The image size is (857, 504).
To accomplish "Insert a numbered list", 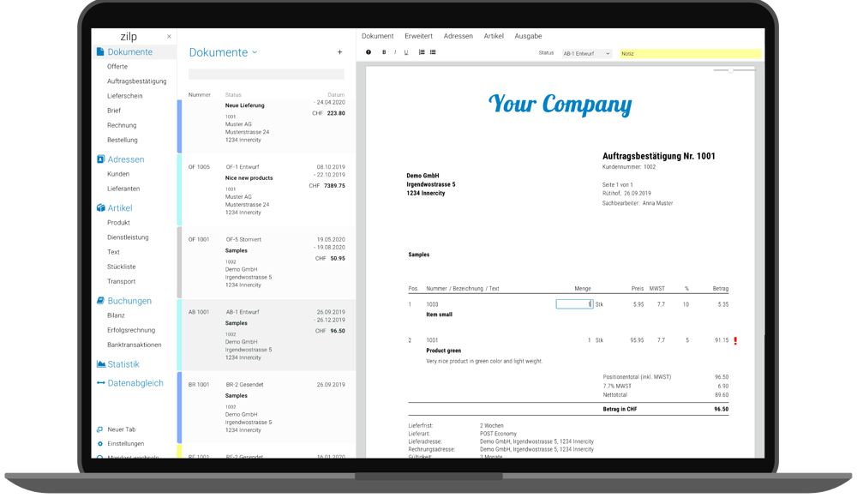I will click(422, 53).
